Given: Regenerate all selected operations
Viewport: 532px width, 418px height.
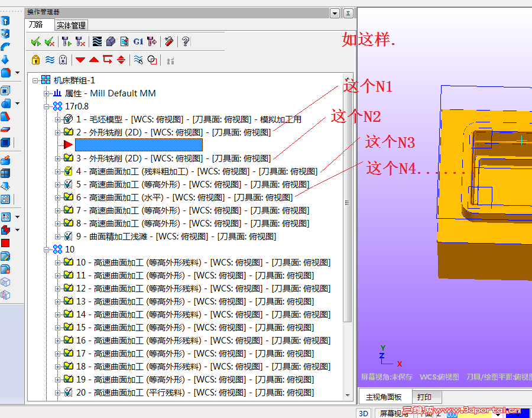Looking at the screenshot, I should [66, 42].
